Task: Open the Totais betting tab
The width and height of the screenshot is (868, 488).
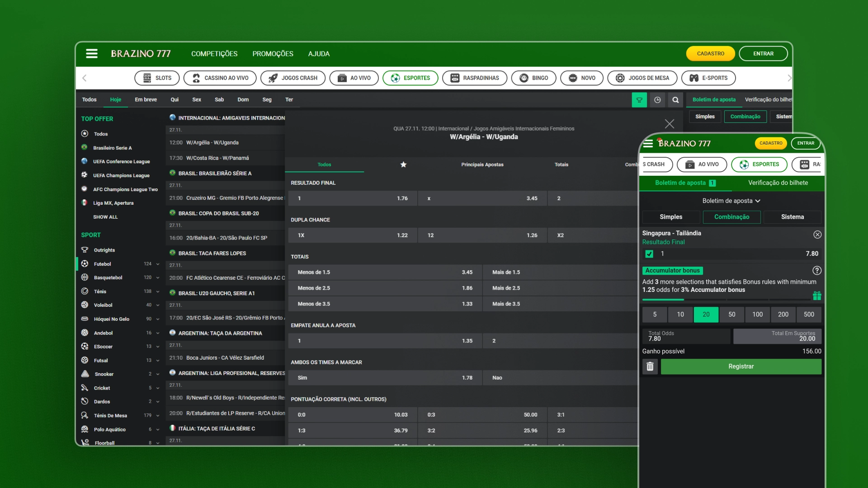Action: point(561,164)
